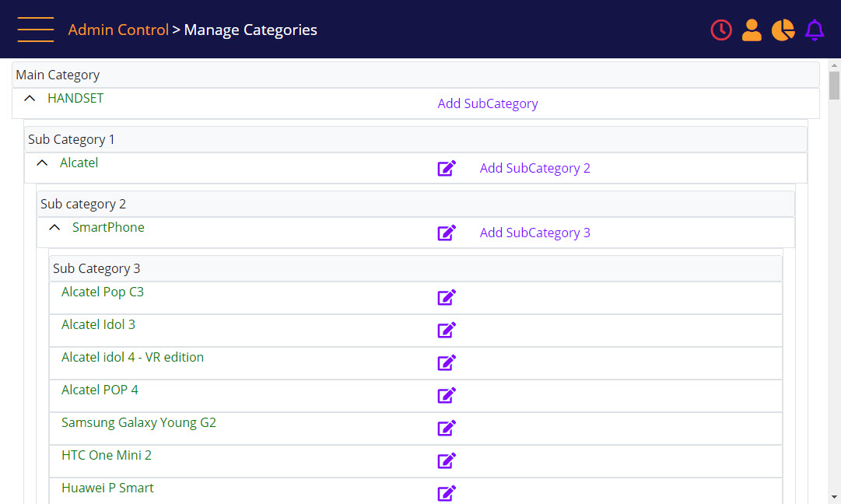Viewport: 841px width, 504px height.
Task: Click the Sub Category 3 header
Action: [415, 268]
